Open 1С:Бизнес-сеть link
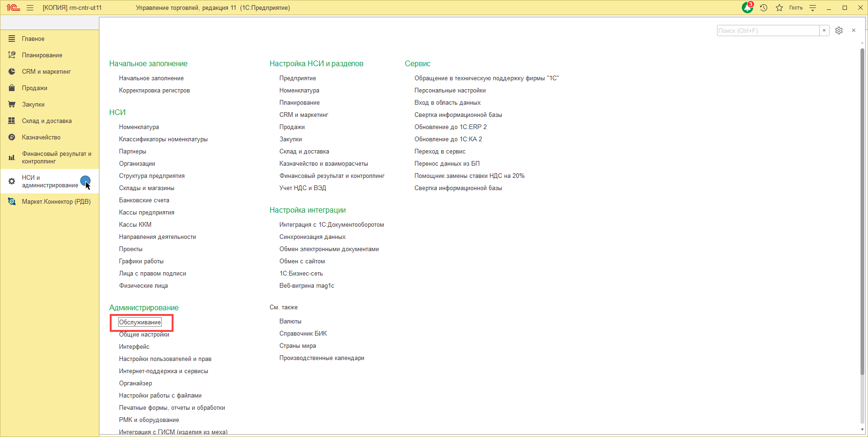The width and height of the screenshot is (868, 437). pyautogui.click(x=301, y=274)
